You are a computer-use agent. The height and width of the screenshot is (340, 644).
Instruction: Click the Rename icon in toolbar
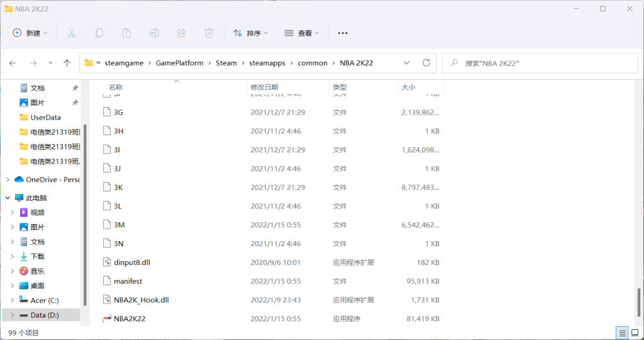tap(154, 33)
